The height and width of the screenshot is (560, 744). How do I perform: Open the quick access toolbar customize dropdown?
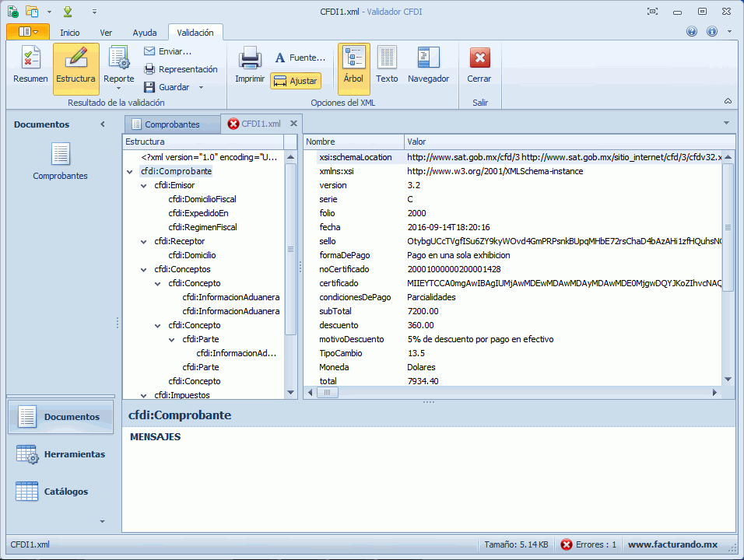(94, 12)
